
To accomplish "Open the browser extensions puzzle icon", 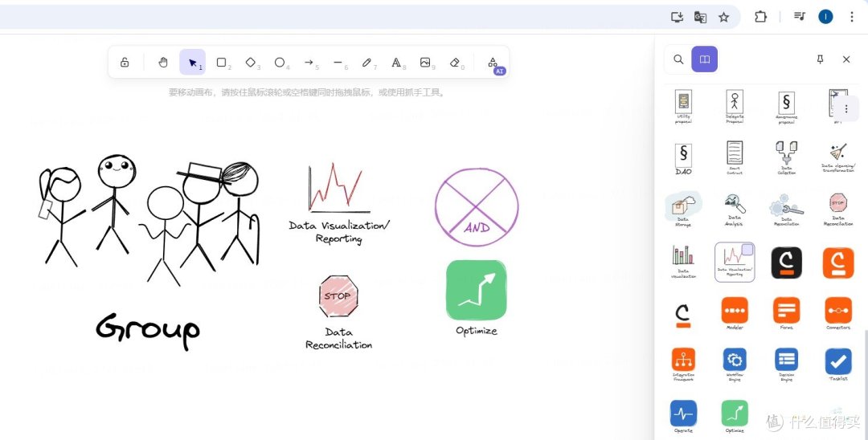I will click(760, 17).
